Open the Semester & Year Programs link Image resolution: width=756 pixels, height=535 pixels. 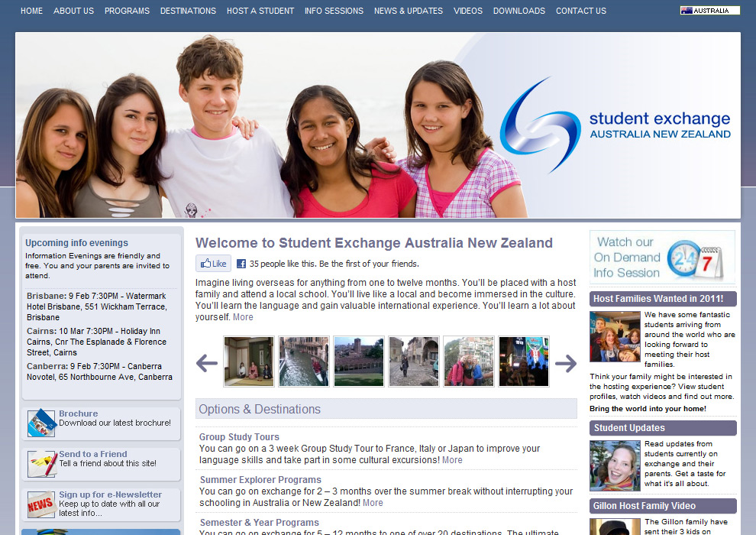[260, 523]
